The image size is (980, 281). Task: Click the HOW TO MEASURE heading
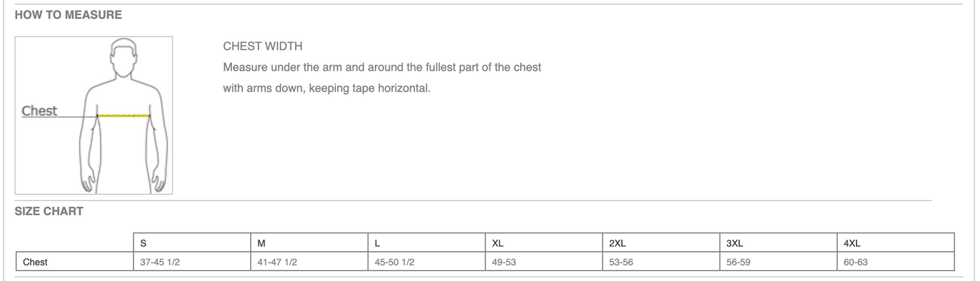click(68, 15)
